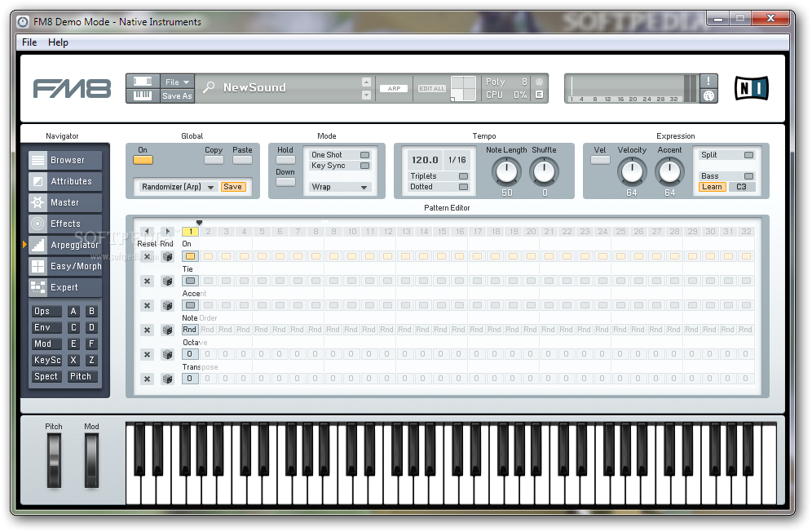Click the Paste pattern button
The width and height of the screenshot is (812, 532).
242,160
